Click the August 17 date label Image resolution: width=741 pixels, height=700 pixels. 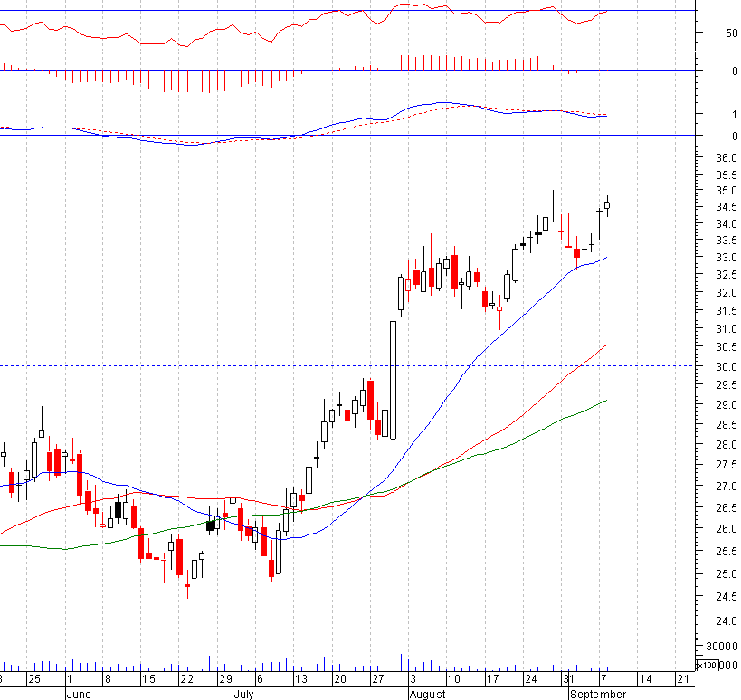click(x=492, y=679)
